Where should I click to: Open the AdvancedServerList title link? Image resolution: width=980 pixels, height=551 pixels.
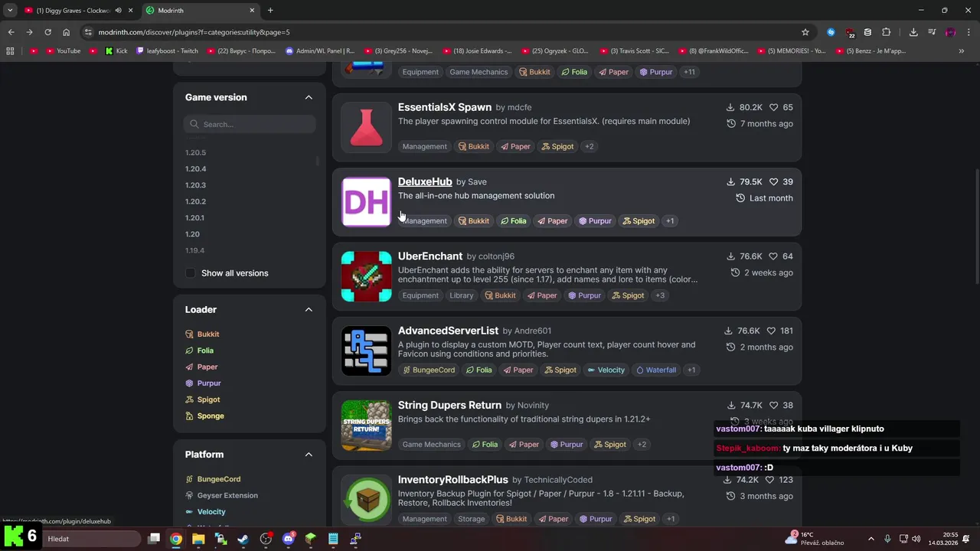(x=448, y=331)
